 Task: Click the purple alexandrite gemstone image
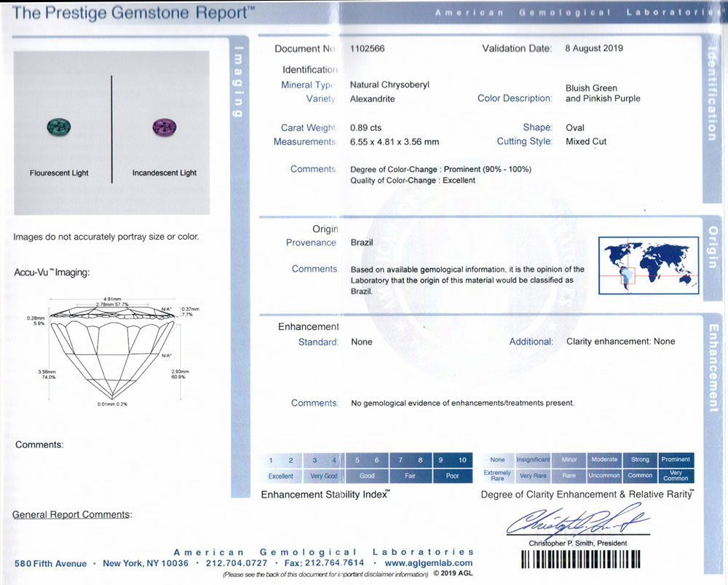coord(165,127)
